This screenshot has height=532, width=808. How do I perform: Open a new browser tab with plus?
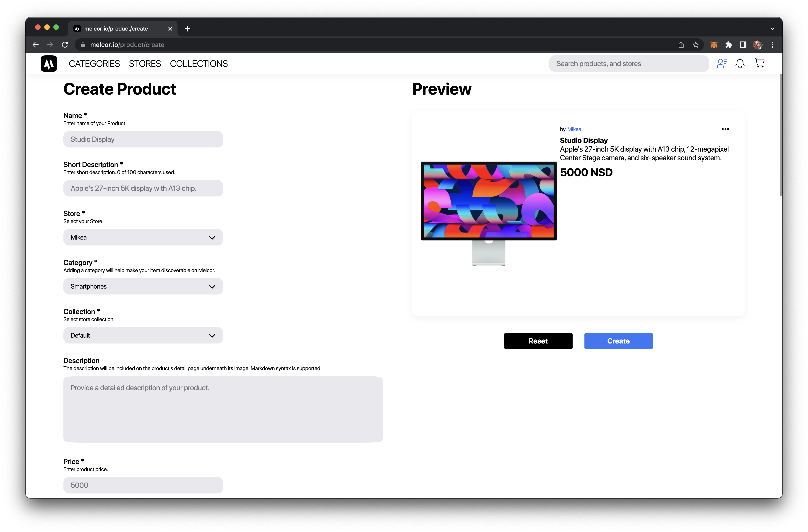(188, 28)
